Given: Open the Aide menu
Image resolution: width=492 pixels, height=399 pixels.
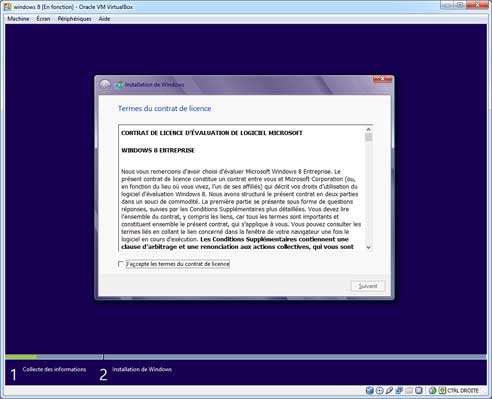Looking at the screenshot, I should tap(104, 19).
